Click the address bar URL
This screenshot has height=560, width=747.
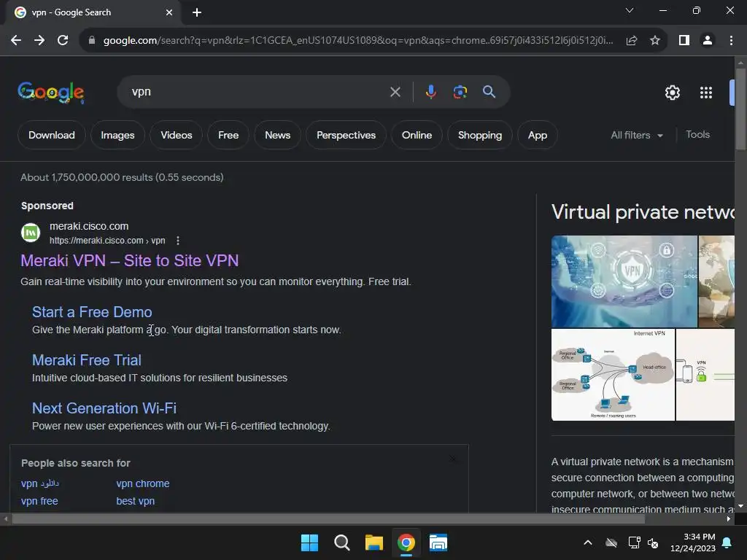[358, 41]
